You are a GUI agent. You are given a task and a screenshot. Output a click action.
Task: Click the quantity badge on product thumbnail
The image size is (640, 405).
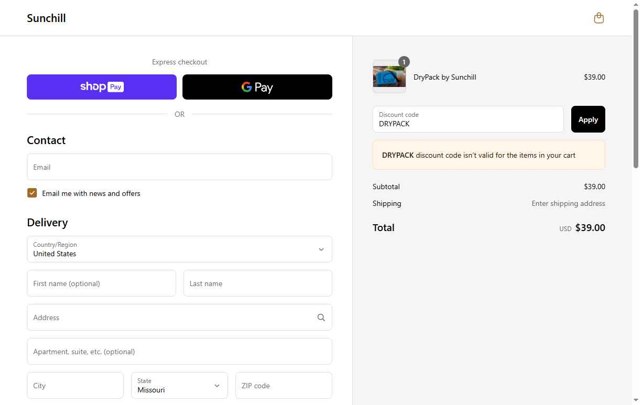404,62
